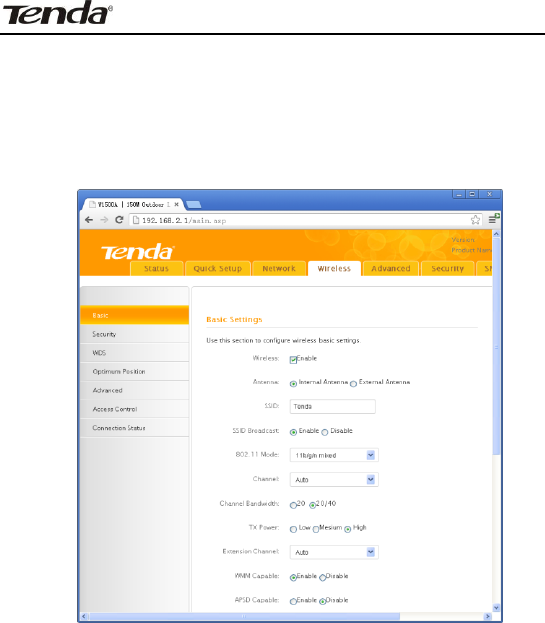Bookmark page using the star icon

[x=475, y=220]
